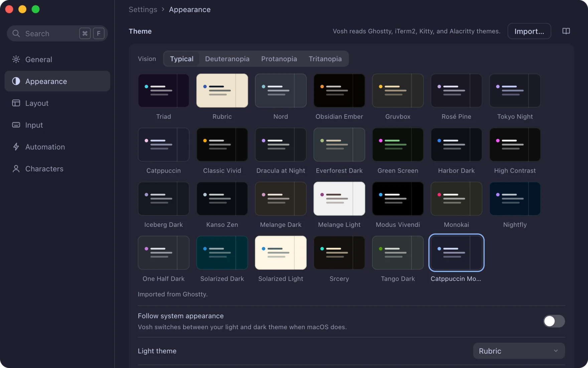Apply the Tokyo Night theme
The height and width of the screenshot is (368, 588).
coord(515,91)
